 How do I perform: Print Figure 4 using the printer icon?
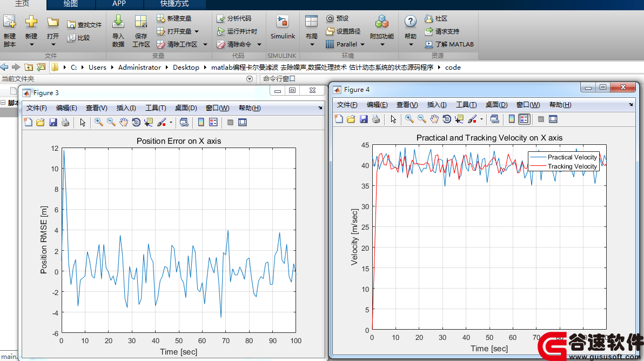click(376, 119)
